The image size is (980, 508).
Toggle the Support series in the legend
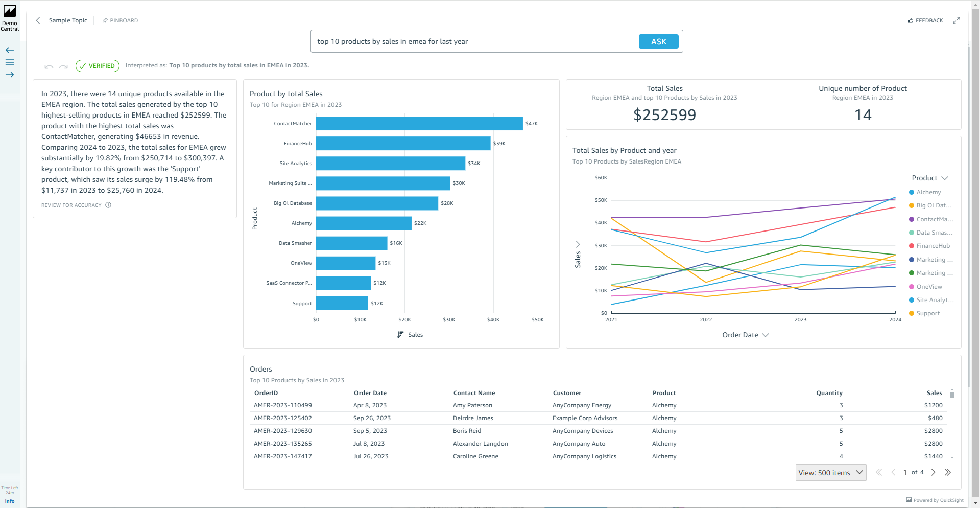click(x=928, y=313)
